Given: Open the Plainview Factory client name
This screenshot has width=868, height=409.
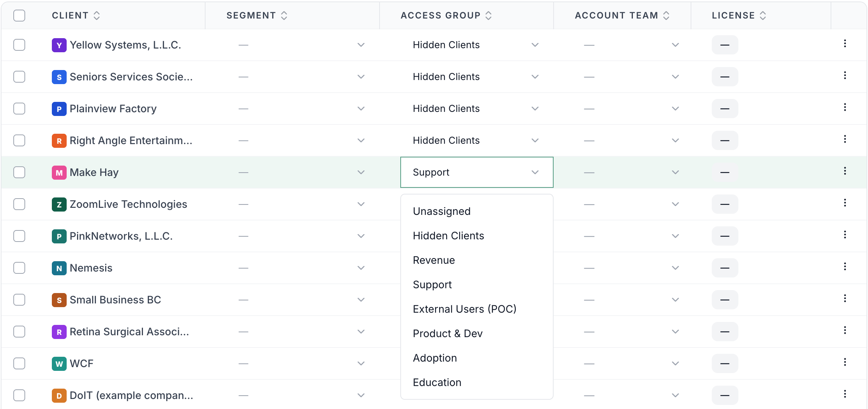Looking at the screenshot, I should click(x=113, y=109).
